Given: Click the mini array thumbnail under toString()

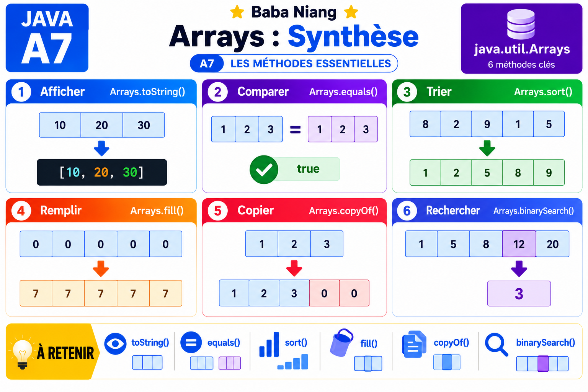Looking at the screenshot, I should (x=147, y=362).
